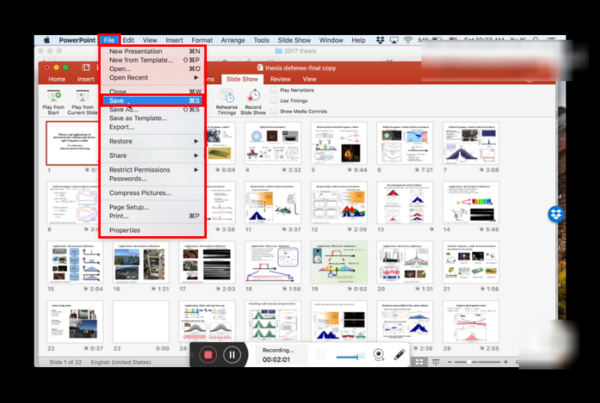Pause the screen recording

coord(232,355)
